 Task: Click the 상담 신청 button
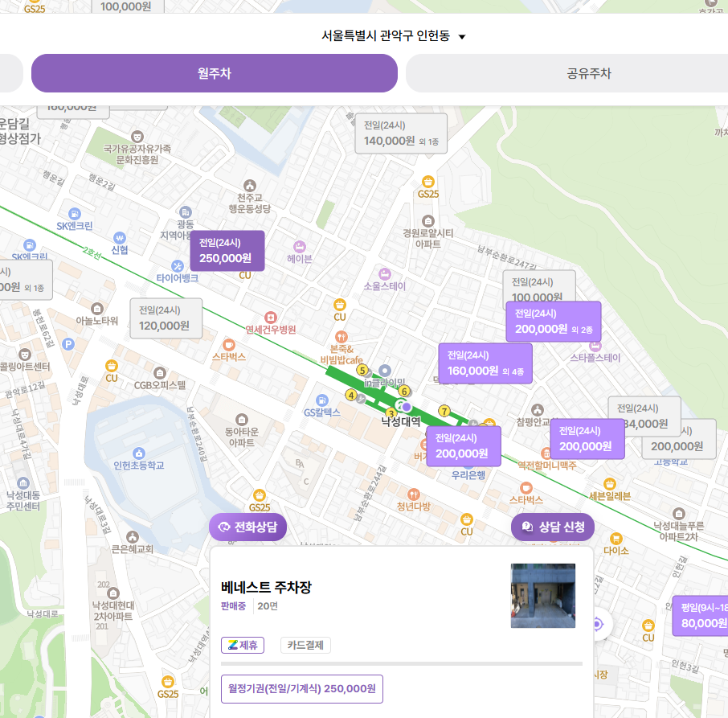(x=553, y=527)
